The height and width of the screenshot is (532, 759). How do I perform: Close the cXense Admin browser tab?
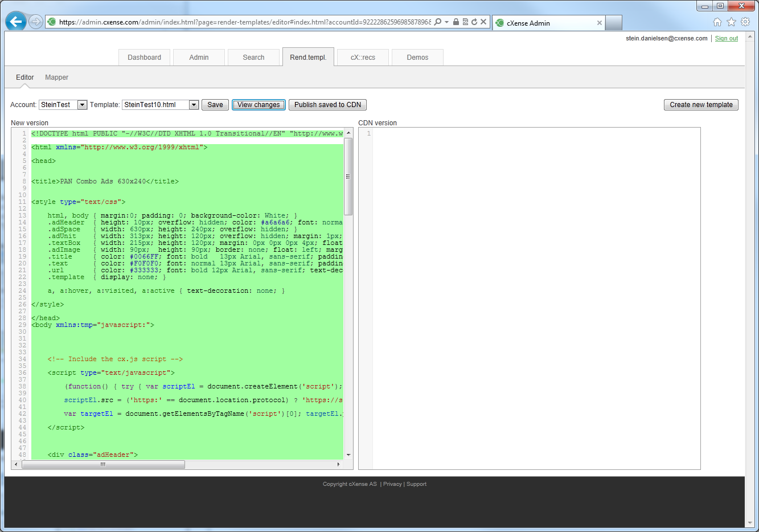click(599, 23)
